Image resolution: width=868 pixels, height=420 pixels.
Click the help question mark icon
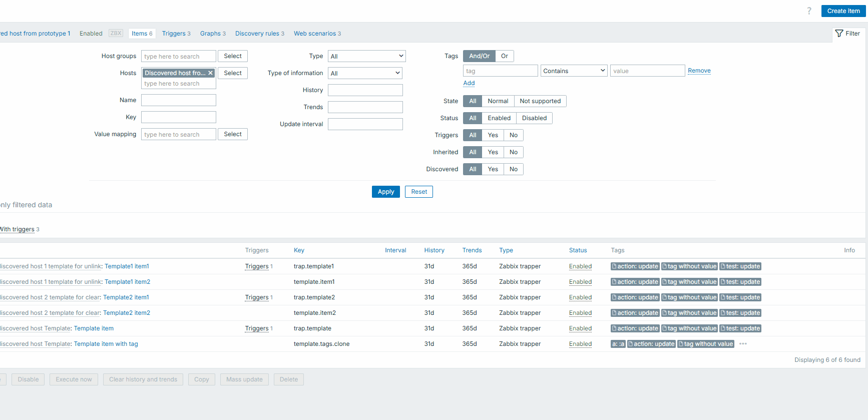809,11
